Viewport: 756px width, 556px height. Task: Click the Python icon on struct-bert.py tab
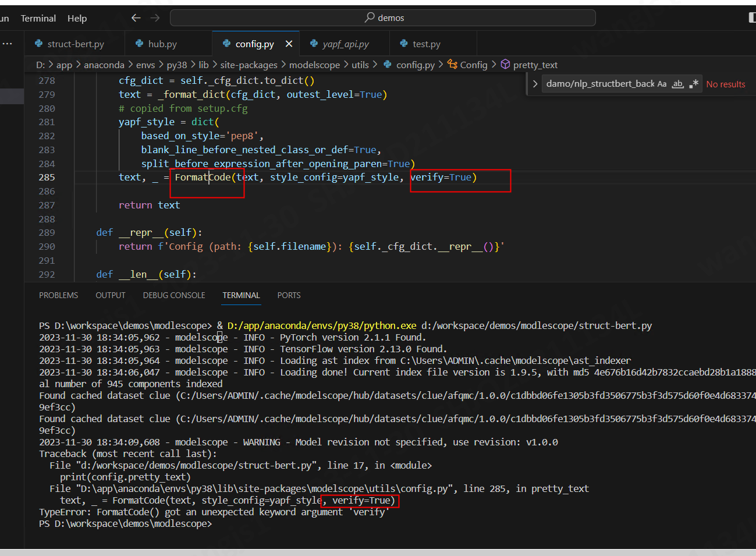point(38,44)
